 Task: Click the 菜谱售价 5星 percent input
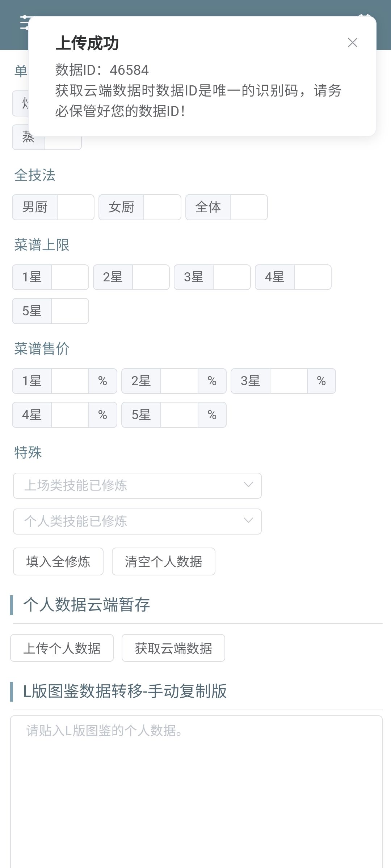(179, 414)
